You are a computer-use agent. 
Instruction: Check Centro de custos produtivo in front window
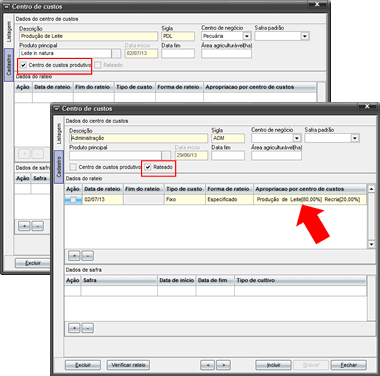(73, 167)
